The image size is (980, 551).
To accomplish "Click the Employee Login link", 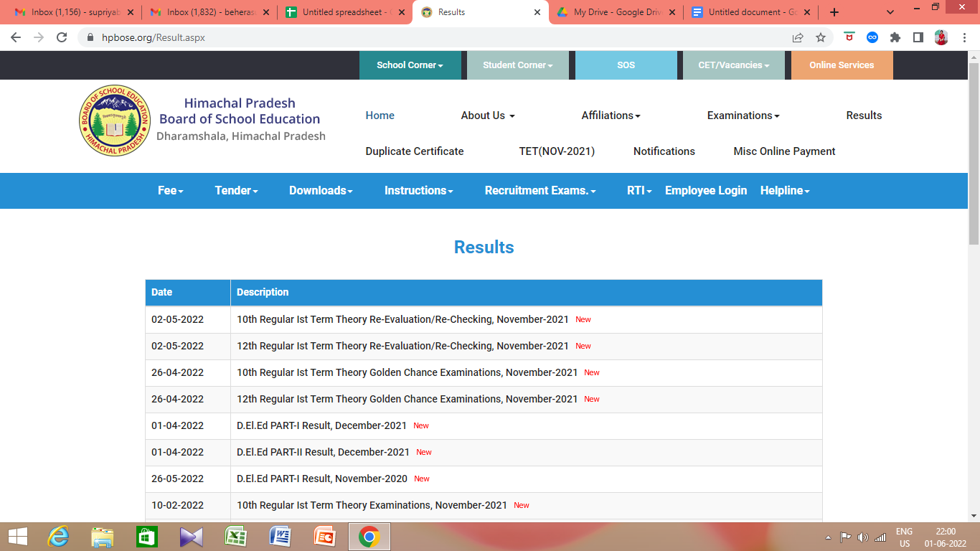I will pyautogui.click(x=705, y=190).
